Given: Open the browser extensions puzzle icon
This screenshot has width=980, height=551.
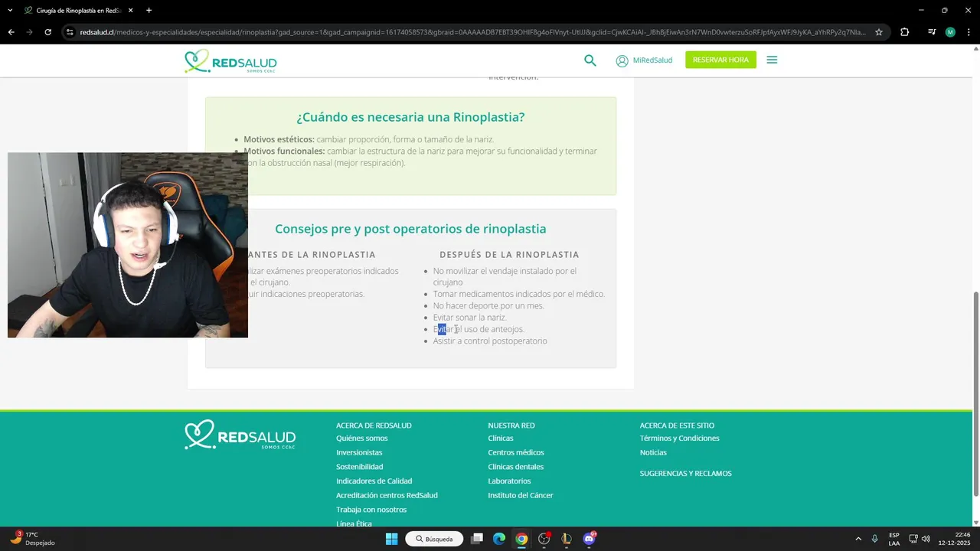Looking at the screenshot, I should click(x=904, y=32).
